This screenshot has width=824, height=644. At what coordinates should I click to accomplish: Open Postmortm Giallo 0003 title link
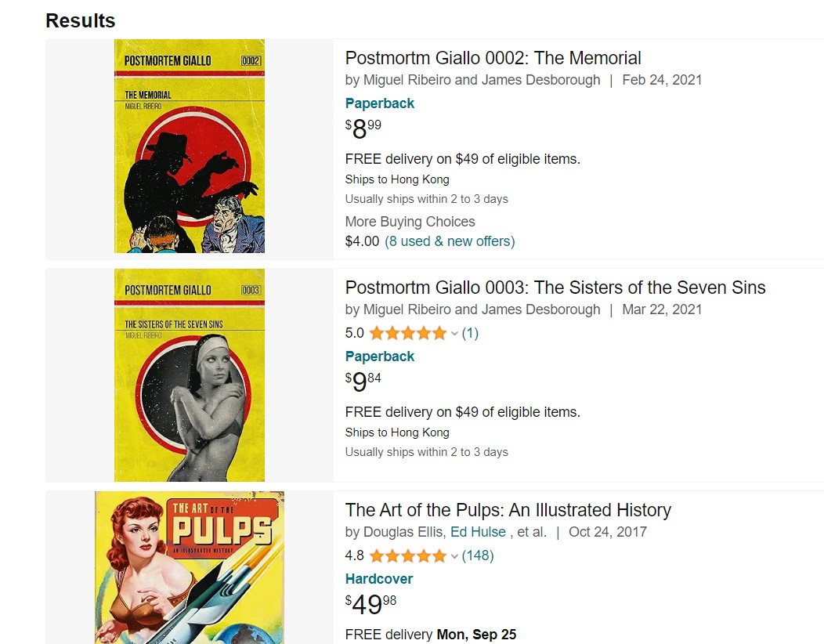coord(555,288)
